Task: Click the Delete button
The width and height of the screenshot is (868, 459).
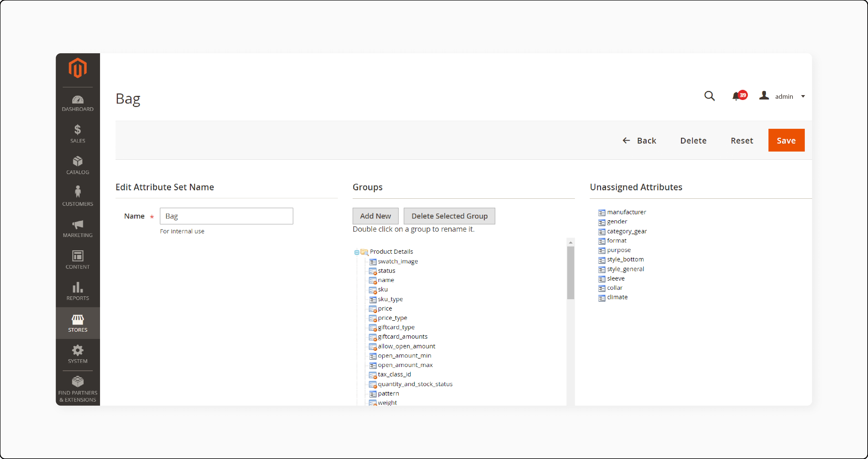Action: 693,140
